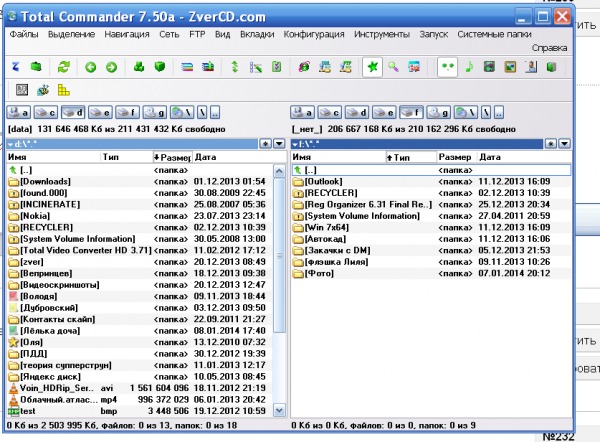Switch left panel to drive e
Viewport: 600px width, 442px height.
point(100,113)
